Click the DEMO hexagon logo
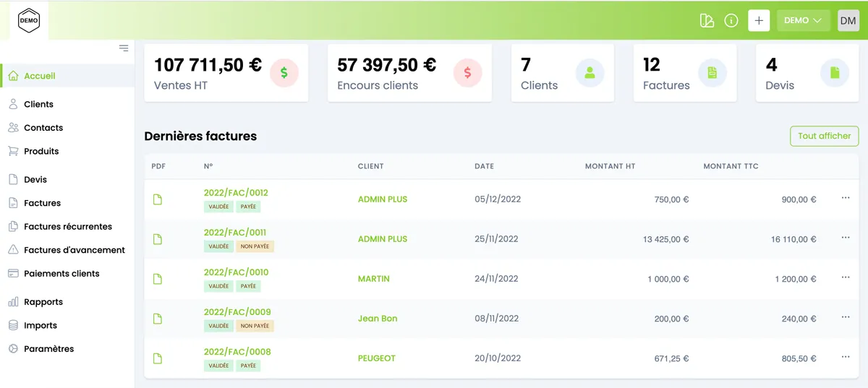The width and height of the screenshot is (868, 388). tap(29, 21)
